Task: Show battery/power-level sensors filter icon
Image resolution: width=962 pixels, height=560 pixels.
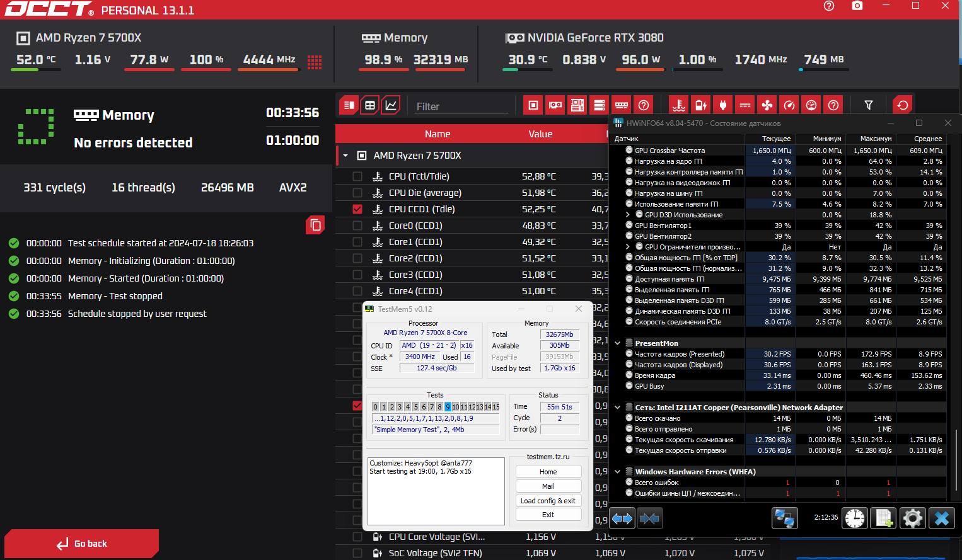Action: pyautogui.click(x=700, y=105)
